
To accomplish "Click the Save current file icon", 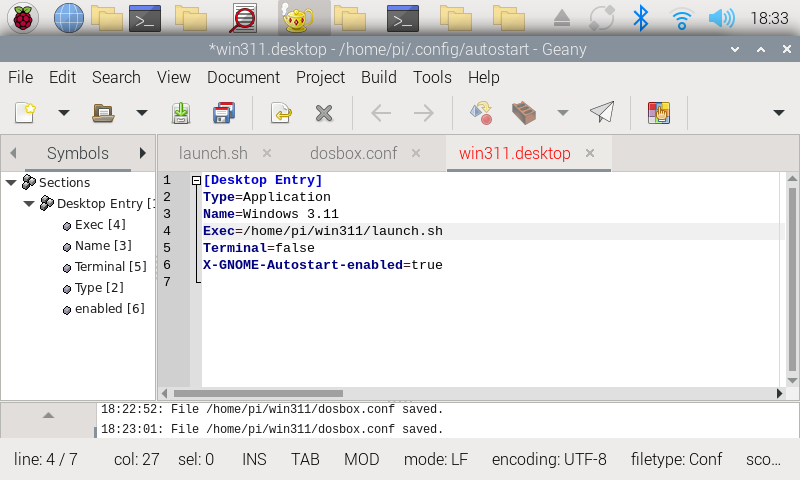I will pyautogui.click(x=181, y=113).
